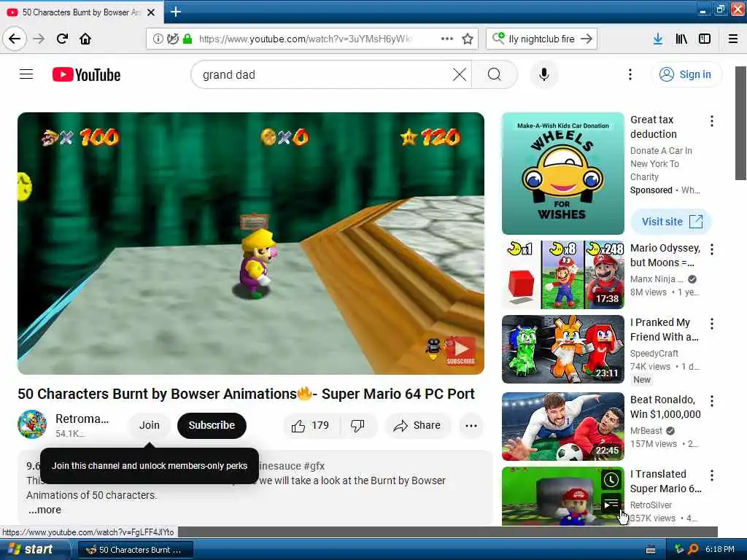This screenshot has height=560, width=747.
Task: Open options for I Translated Super Mario video
Action: point(712,475)
